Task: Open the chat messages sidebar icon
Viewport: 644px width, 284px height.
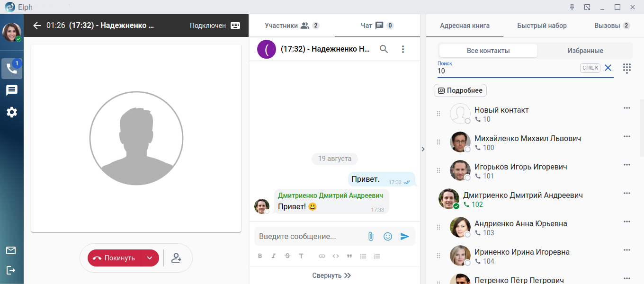Action: pyautogui.click(x=12, y=90)
